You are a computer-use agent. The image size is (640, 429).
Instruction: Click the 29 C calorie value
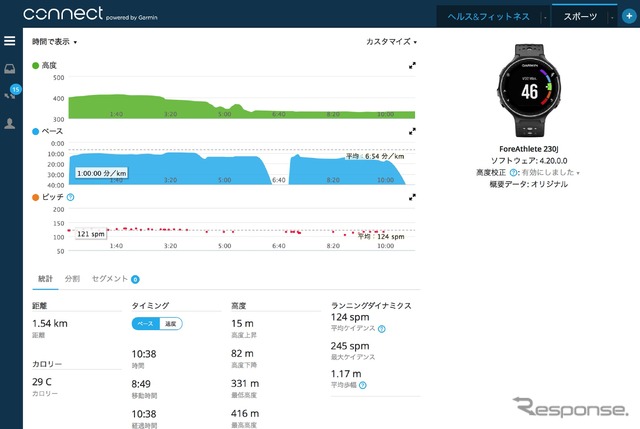pyautogui.click(x=42, y=382)
